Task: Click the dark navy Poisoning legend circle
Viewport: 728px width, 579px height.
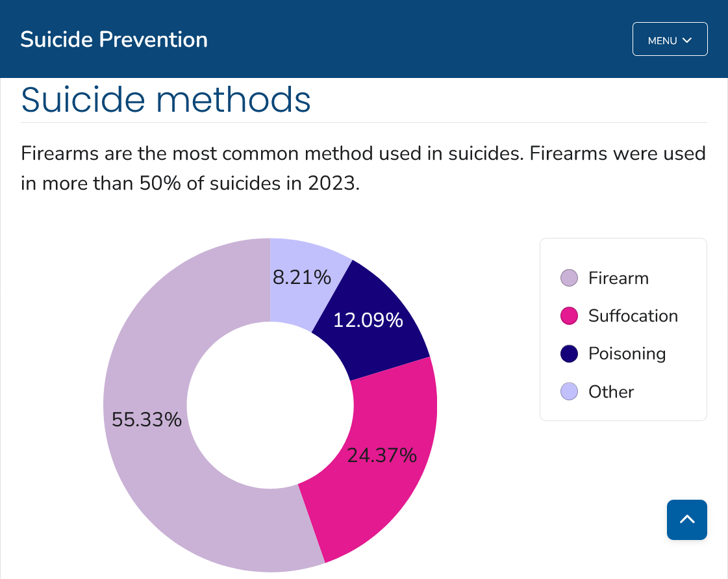Action: tap(569, 354)
